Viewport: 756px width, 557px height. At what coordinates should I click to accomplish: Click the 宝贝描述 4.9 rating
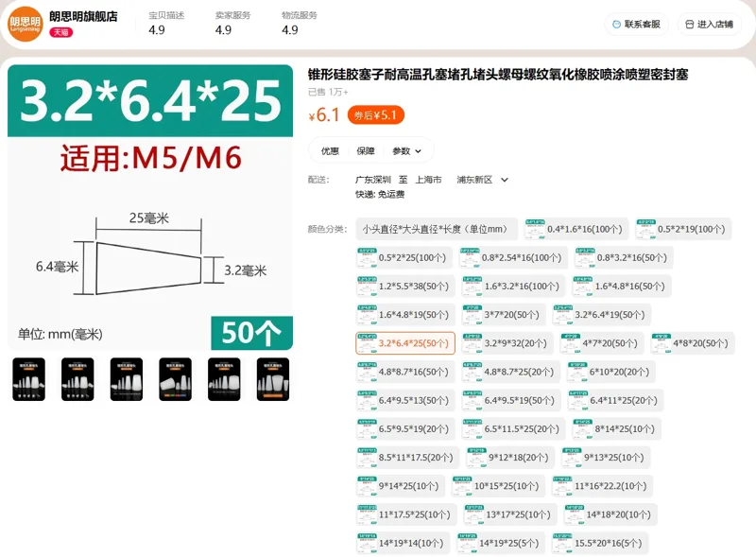coord(166,23)
